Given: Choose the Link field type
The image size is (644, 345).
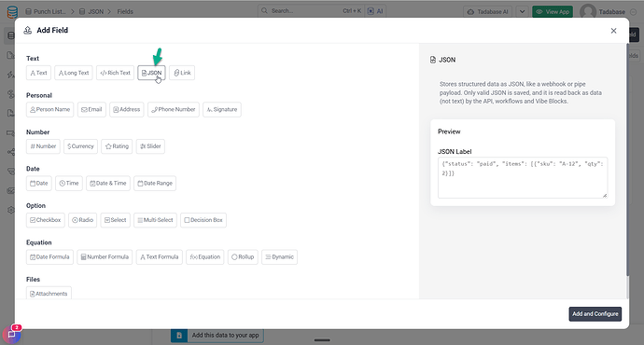Looking at the screenshot, I should (x=182, y=73).
